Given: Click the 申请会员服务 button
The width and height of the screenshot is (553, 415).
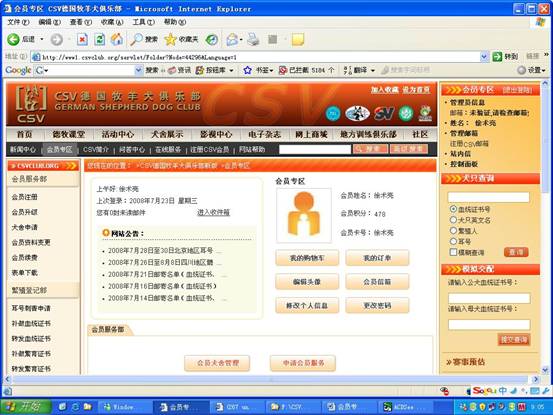Looking at the screenshot, I should pyautogui.click(x=303, y=363).
